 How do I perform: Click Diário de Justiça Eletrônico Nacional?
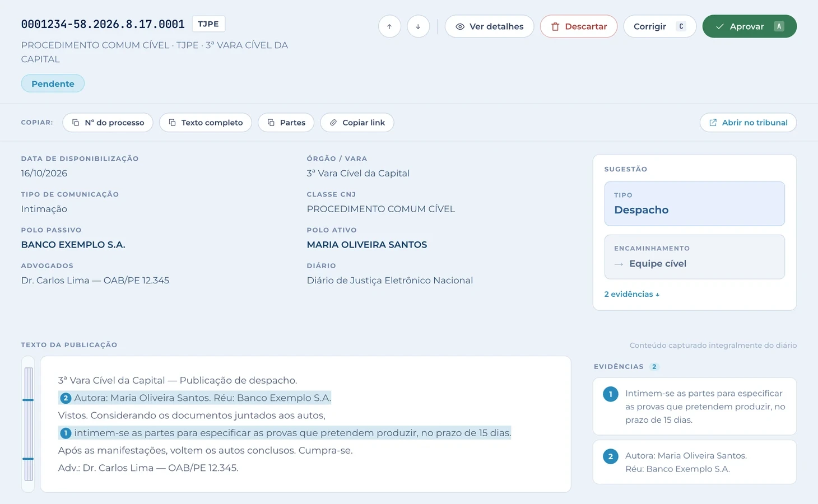(x=390, y=281)
